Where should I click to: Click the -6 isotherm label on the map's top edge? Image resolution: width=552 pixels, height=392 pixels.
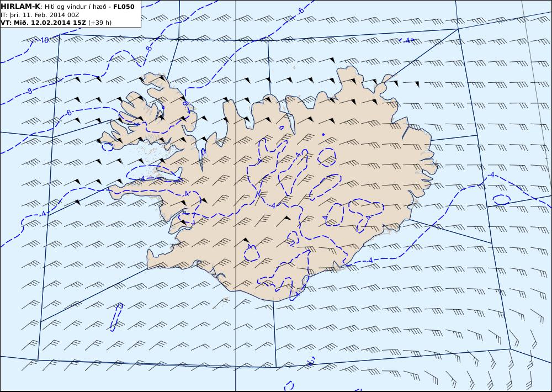[300, 10]
